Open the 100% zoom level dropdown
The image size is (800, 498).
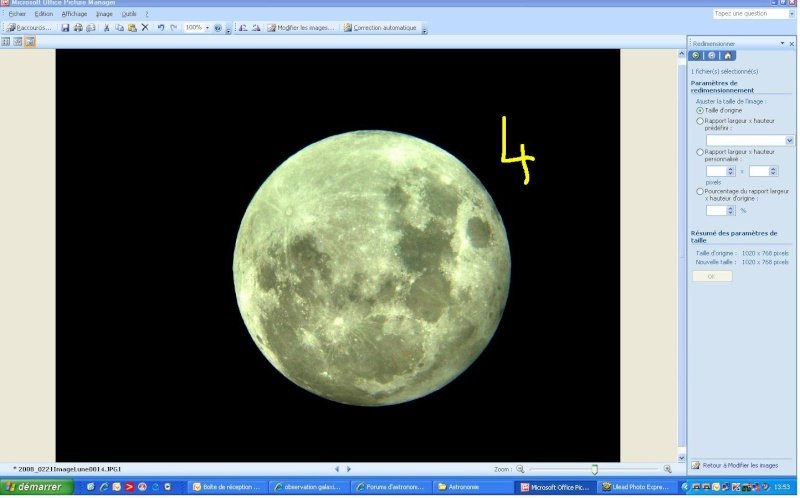(x=207, y=28)
